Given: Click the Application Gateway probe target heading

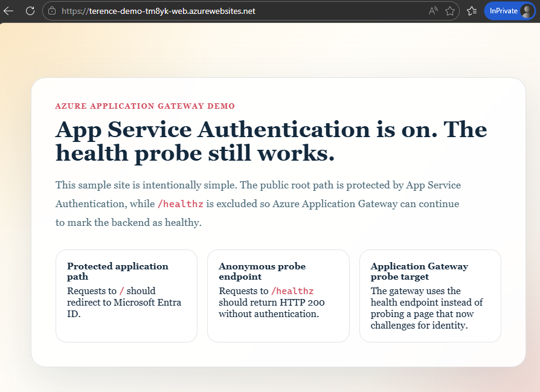Looking at the screenshot, I should point(419,271).
